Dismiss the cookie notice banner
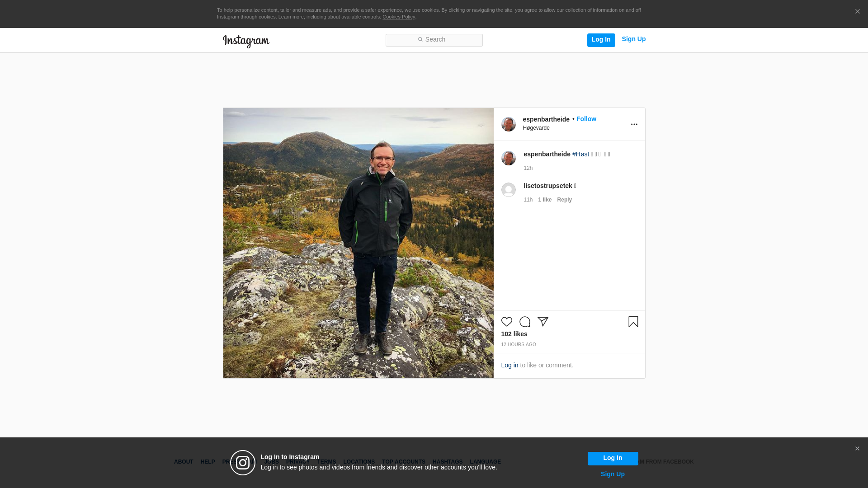Image resolution: width=868 pixels, height=488 pixels. [857, 12]
